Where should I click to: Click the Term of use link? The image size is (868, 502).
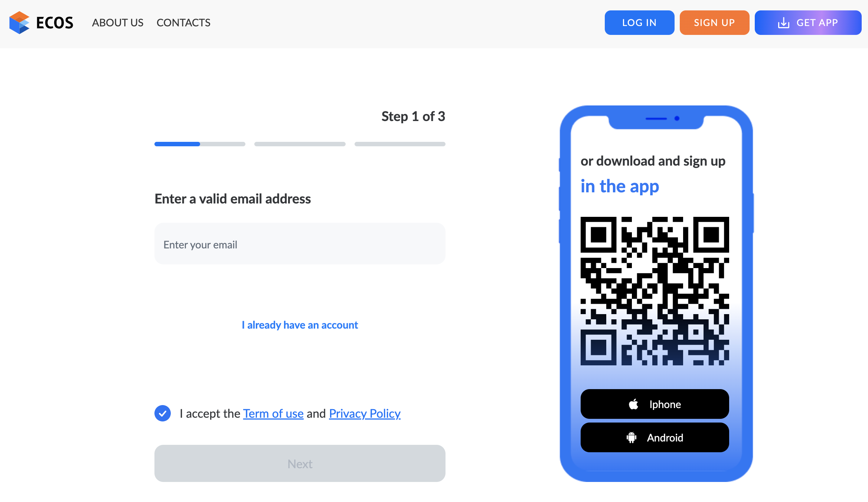click(x=274, y=413)
